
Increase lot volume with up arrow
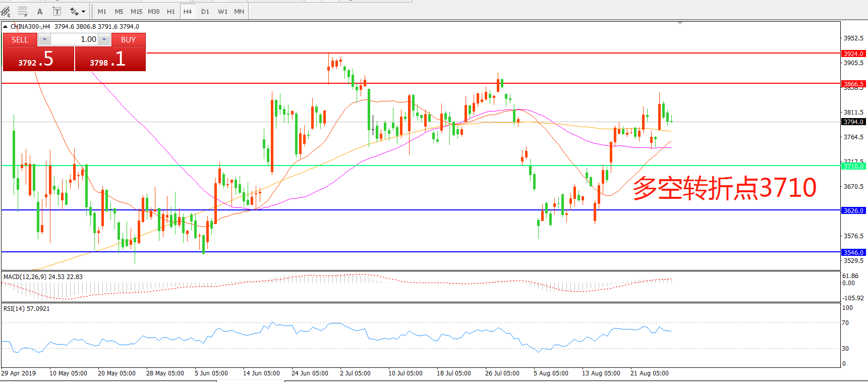point(104,39)
